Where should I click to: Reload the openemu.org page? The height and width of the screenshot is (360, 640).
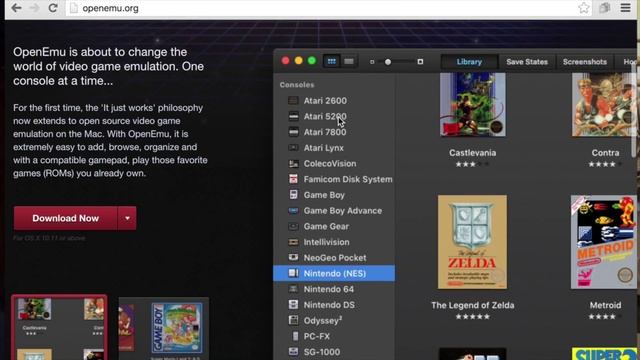click(53, 8)
